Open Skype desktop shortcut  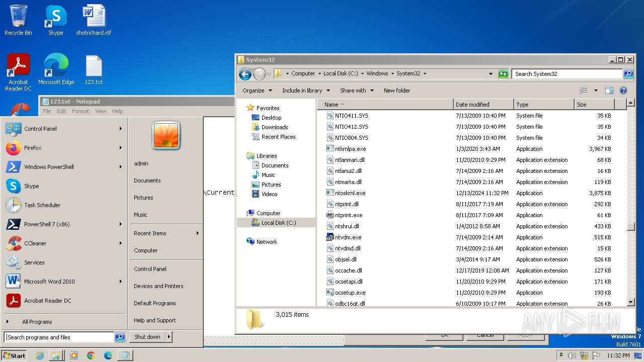coord(55,20)
